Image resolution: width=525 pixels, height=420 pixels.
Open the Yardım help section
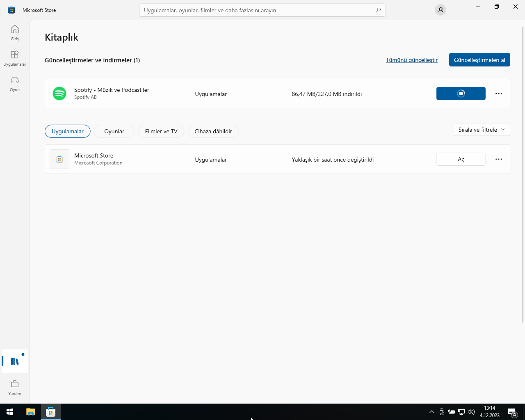[15, 388]
